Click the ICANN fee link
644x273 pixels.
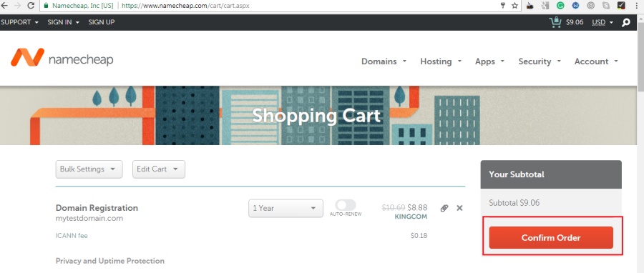(x=72, y=236)
